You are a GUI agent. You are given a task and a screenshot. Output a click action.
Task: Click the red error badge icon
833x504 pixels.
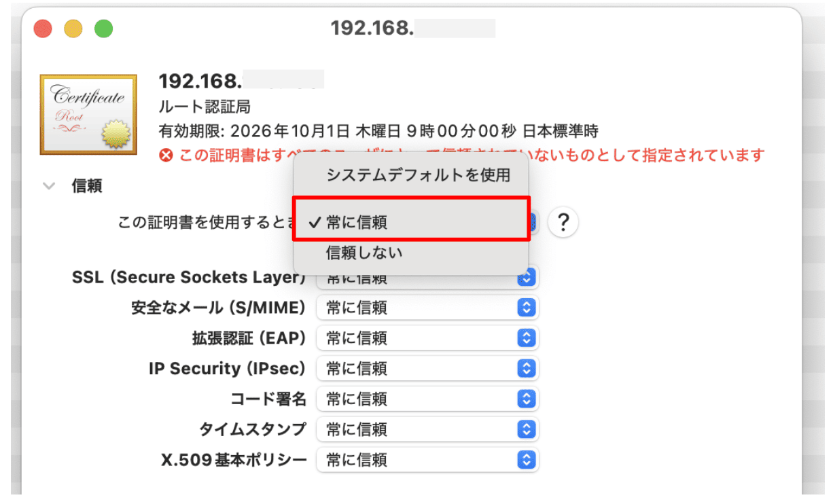[166, 155]
